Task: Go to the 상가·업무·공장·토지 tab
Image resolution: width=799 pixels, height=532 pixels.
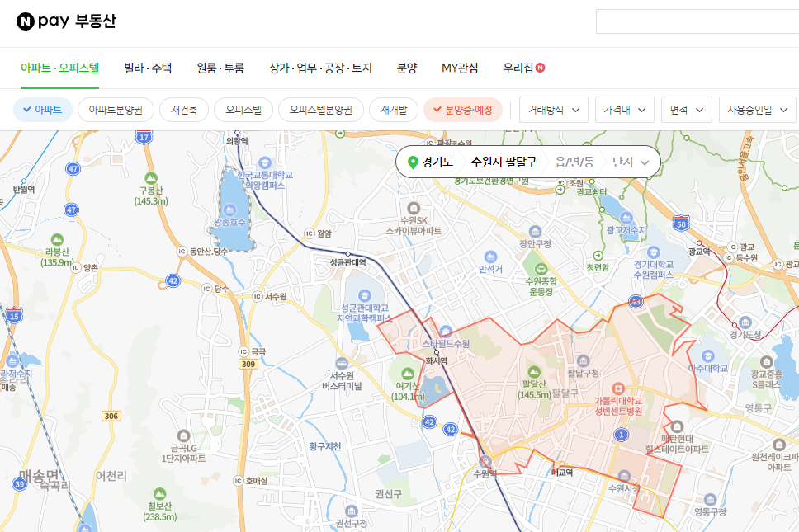Action: 320,68
